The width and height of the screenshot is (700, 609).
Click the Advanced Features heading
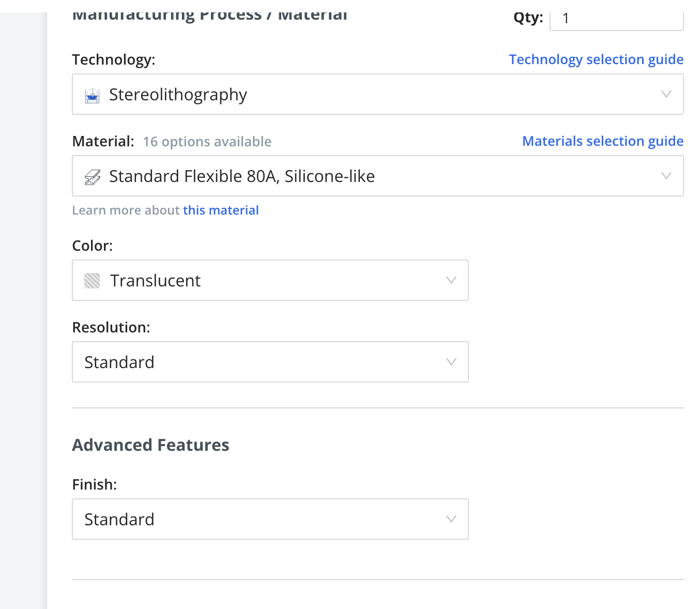tap(150, 445)
